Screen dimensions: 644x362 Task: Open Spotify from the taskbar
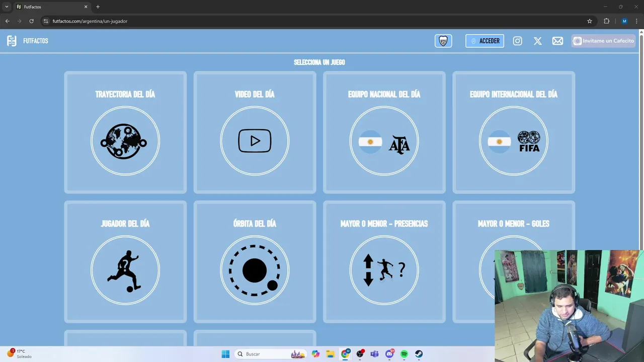coord(404,354)
